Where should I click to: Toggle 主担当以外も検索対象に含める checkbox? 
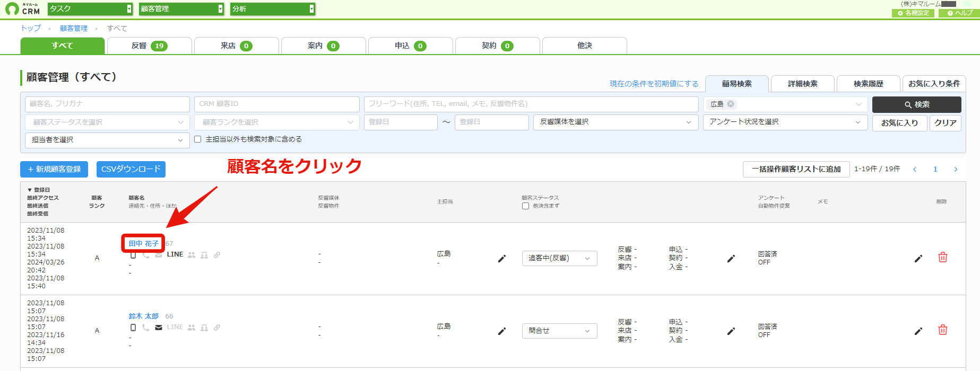(197, 139)
